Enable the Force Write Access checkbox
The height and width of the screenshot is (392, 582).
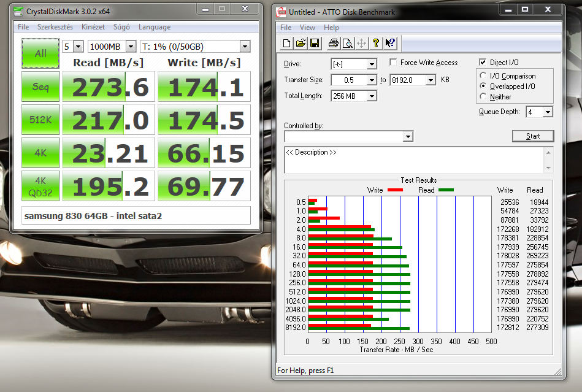(393, 63)
